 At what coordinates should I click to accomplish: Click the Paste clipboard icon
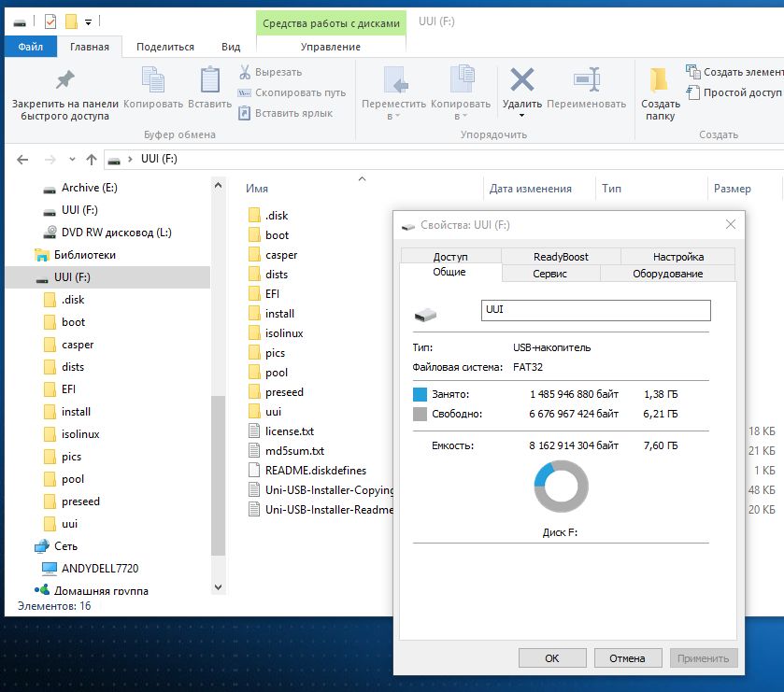tap(209, 81)
